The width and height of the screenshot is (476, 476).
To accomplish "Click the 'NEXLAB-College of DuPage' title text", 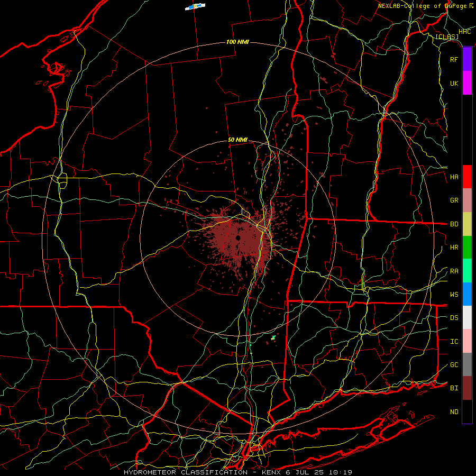I will pyautogui.click(x=423, y=6).
